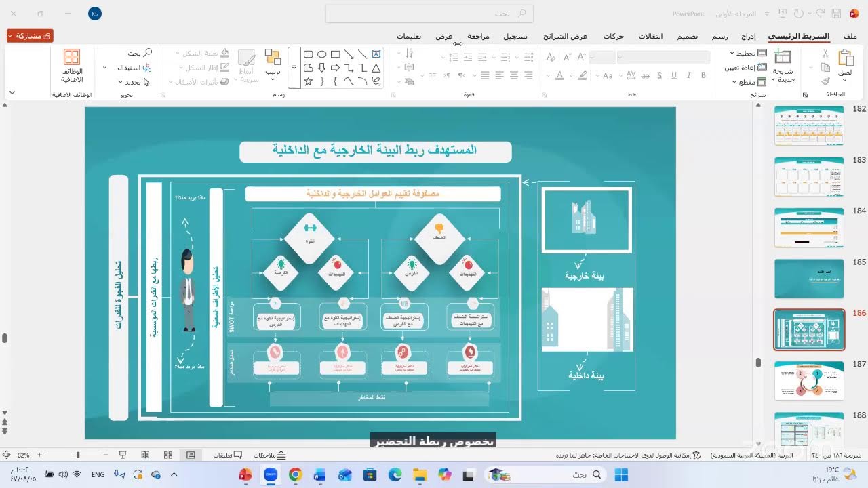The width and height of the screenshot is (868, 488).
Task: Open the Insert (إدراج) ribbon tab
Action: 748,36
